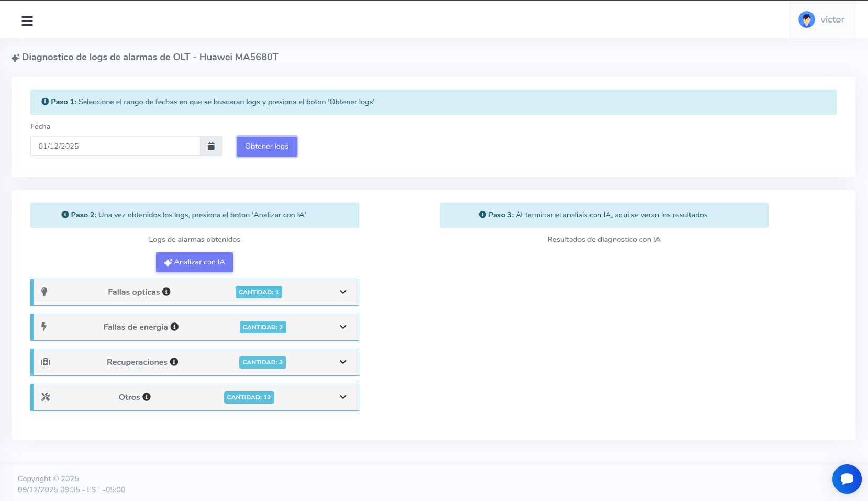Click the victor user avatar
868x501 pixels.
click(806, 20)
